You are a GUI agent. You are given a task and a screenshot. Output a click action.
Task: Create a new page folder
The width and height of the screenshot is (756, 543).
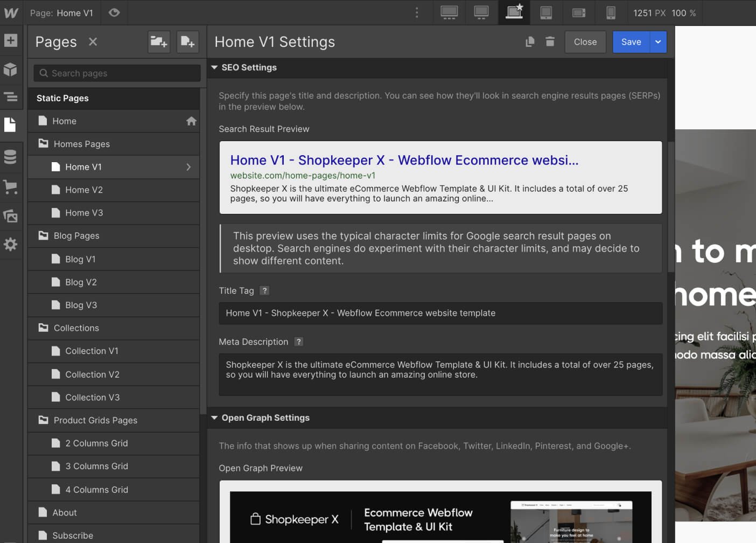[x=159, y=41]
